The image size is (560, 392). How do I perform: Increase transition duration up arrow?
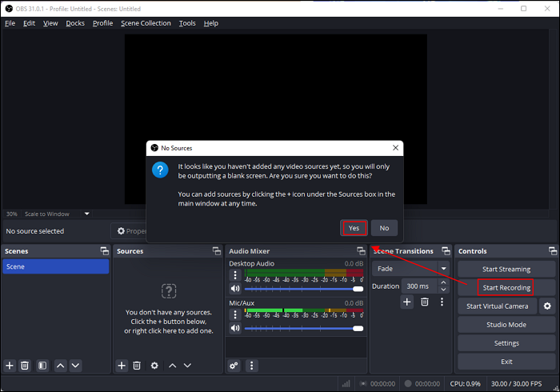point(443,282)
